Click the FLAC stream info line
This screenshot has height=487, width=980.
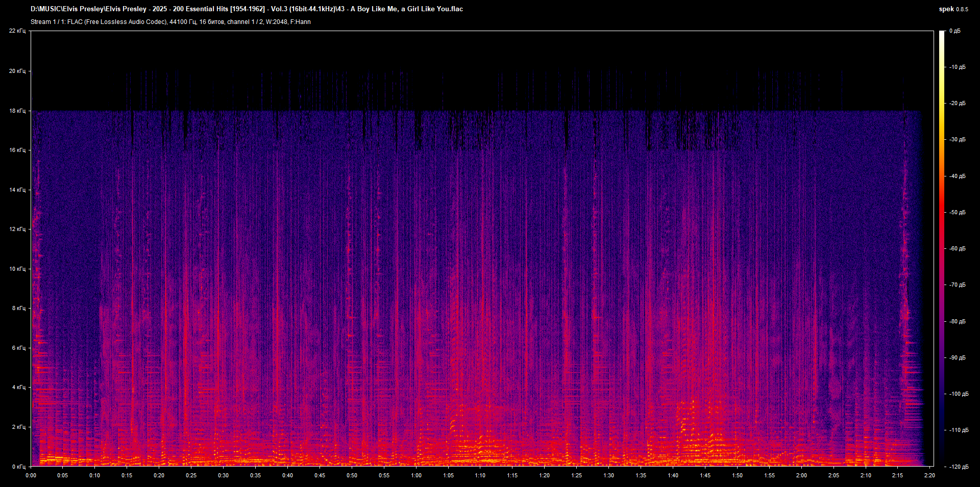pos(170,22)
